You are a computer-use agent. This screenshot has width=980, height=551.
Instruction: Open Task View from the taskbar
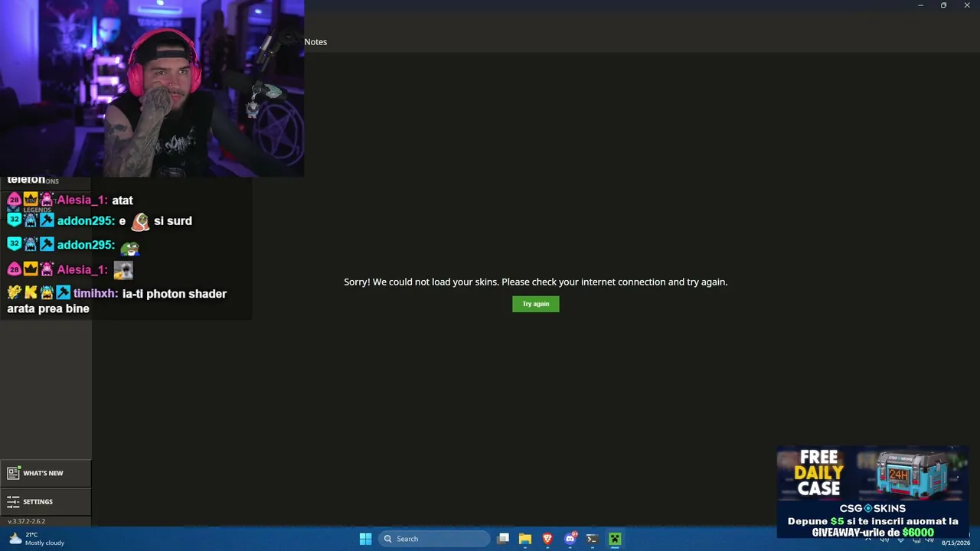[x=503, y=539]
